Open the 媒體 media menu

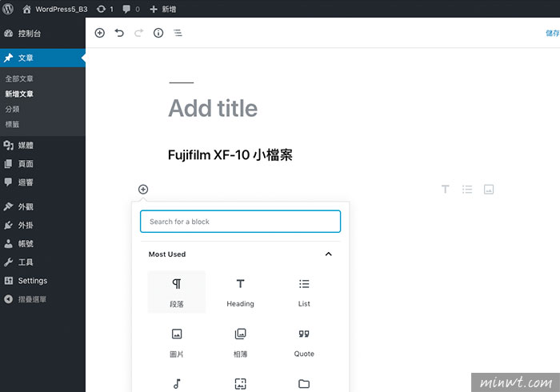(42, 146)
